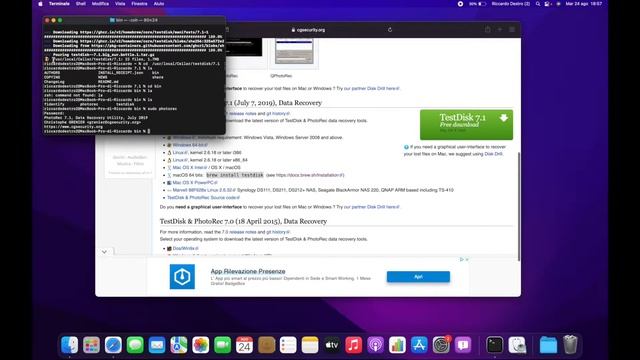Open the Shell menu
Screen dimensions: 640x360
[81, 4]
